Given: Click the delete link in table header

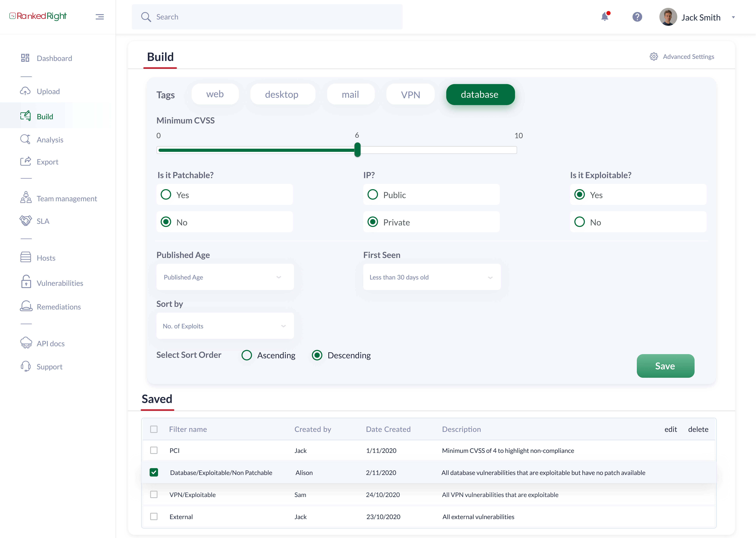Looking at the screenshot, I should click(x=698, y=429).
